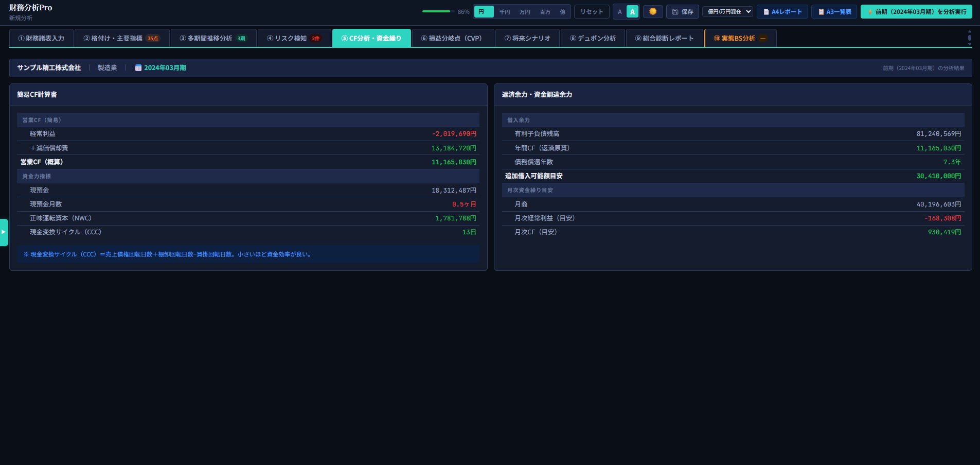Open the ②格付け・主要指標 tab

[122, 38]
